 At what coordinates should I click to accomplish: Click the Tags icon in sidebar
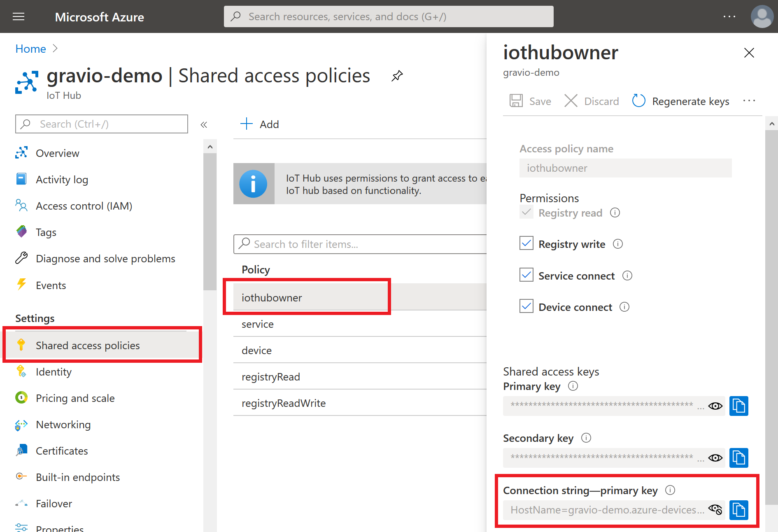pos(21,232)
